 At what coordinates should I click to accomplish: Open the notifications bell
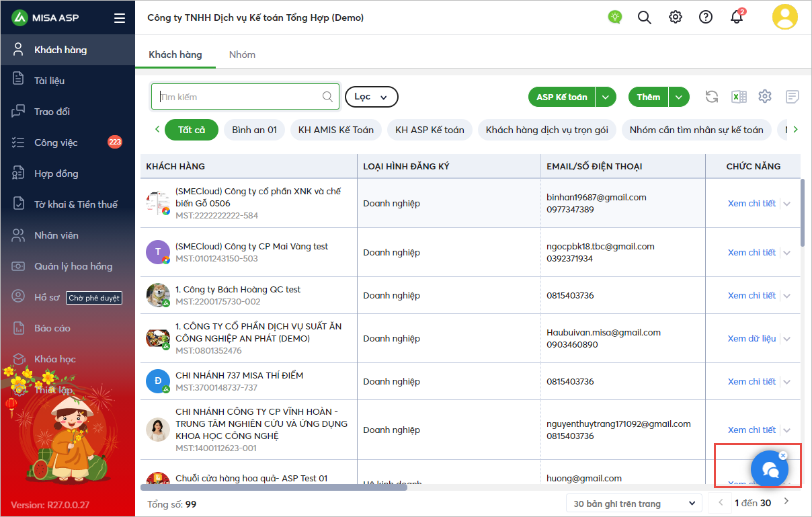click(x=737, y=17)
